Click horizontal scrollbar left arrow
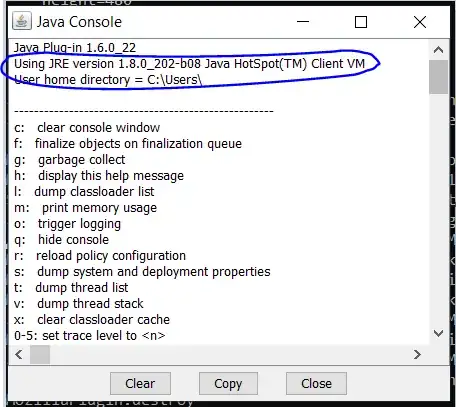The image size is (456, 407). (19, 354)
